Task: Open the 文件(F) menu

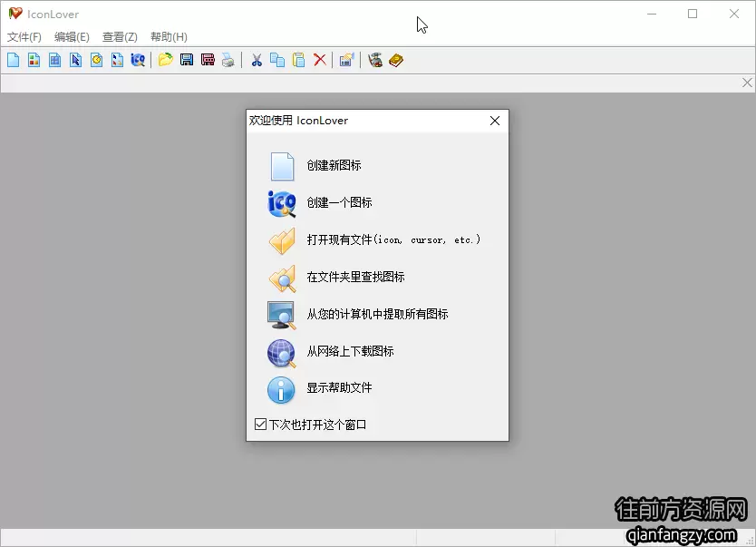Action: pyautogui.click(x=24, y=37)
